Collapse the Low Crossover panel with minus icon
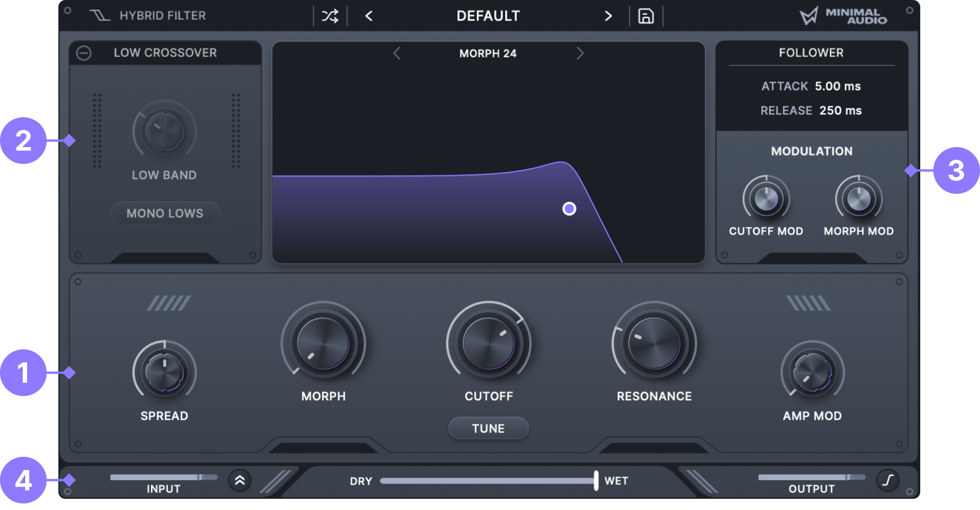Screen dimensions: 980x510 click(x=84, y=52)
